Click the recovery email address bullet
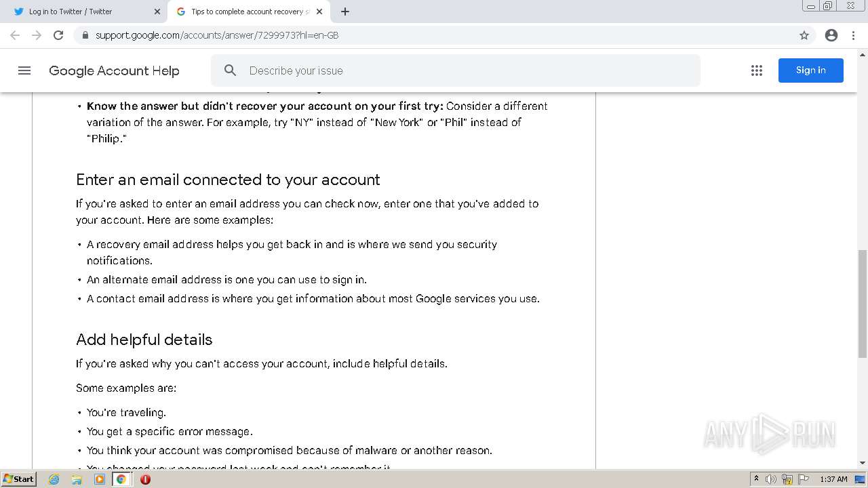This screenshot has width=868, height=488. tap(292, 252)
